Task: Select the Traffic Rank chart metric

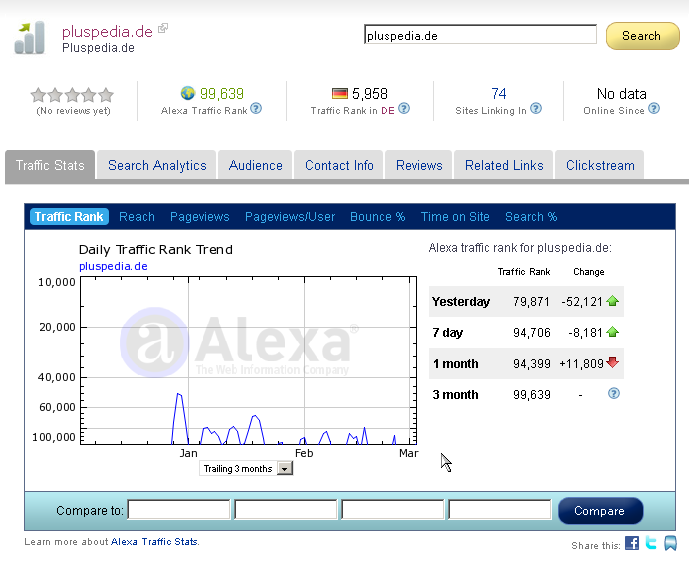Action: click(69, 217)
